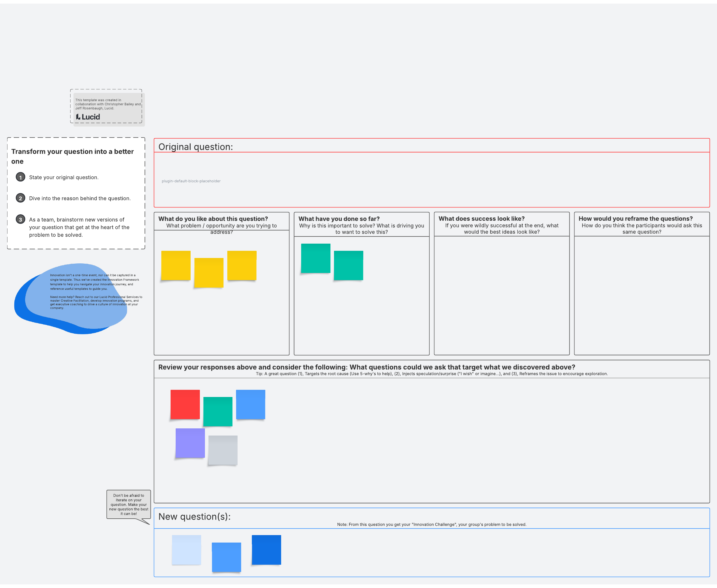The height and width of the screenshot is (588, 717).
Task: Select the red sticky note
Action: coord(185,404)
